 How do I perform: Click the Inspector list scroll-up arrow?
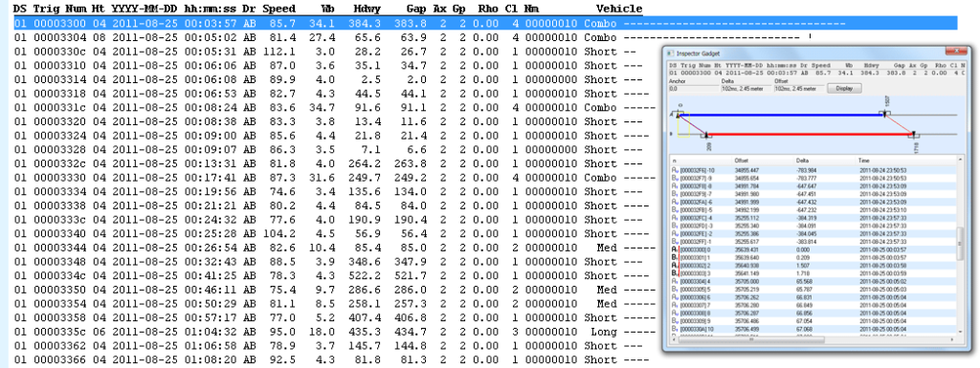pyautogui.click(x=960, y=159)
